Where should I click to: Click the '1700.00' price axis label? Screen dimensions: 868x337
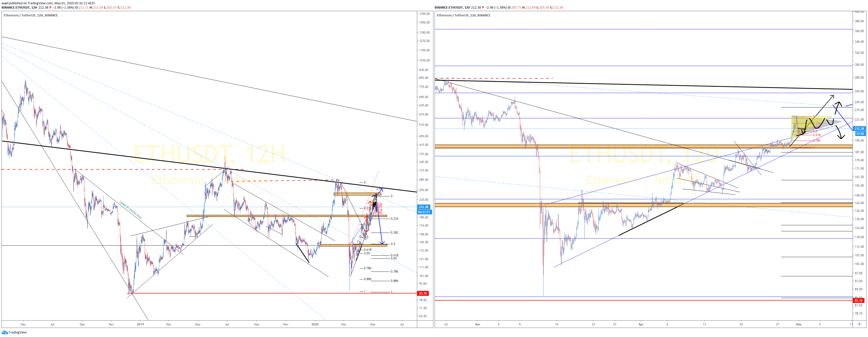[424, 14]
